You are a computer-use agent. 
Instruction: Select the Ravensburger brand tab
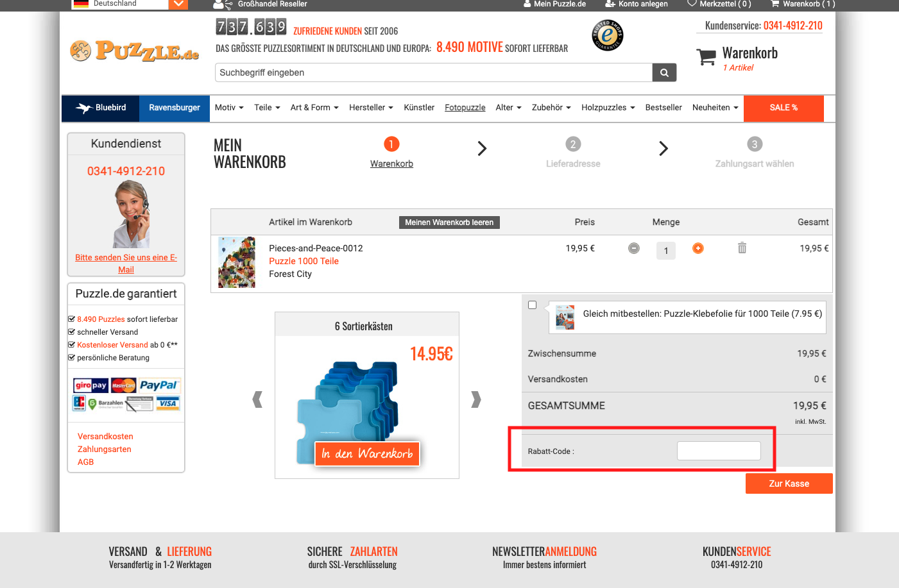[175, 108]
